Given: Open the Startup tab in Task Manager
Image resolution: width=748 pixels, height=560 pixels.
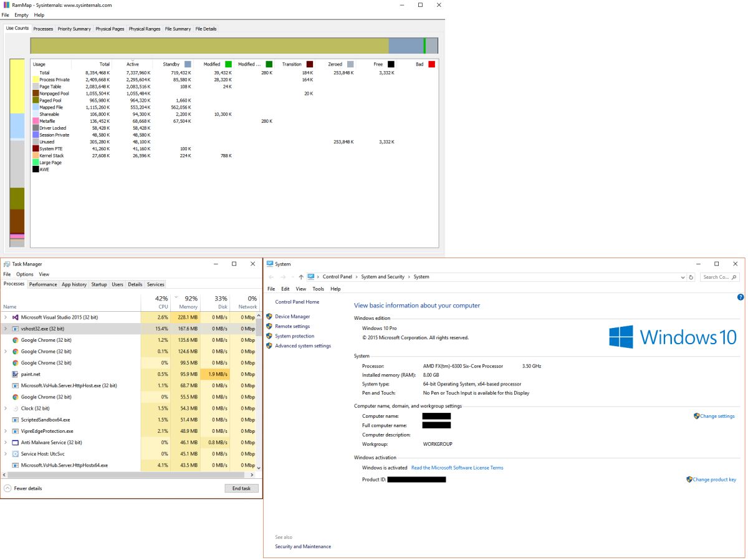Looking at the screenshot, I should [x=99, y=284].
